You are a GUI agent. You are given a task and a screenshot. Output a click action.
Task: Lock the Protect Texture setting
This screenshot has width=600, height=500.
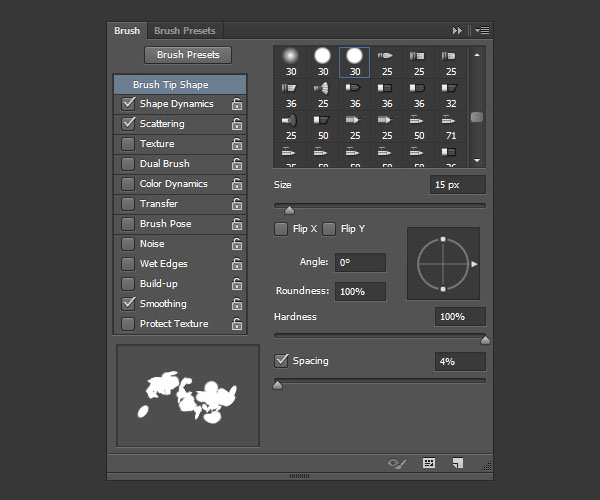pyautogui.click(x=237, y=324)
